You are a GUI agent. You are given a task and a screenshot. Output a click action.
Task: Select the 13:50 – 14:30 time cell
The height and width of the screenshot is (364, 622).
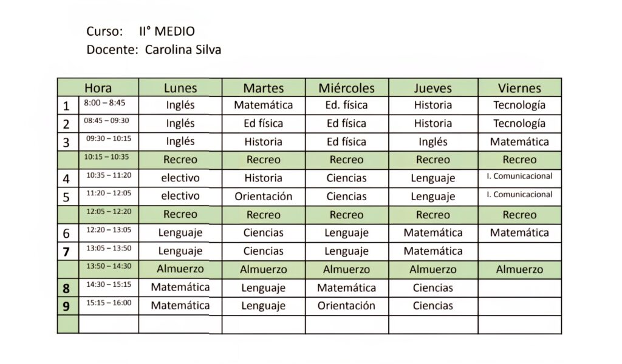[x=109, y=270]
